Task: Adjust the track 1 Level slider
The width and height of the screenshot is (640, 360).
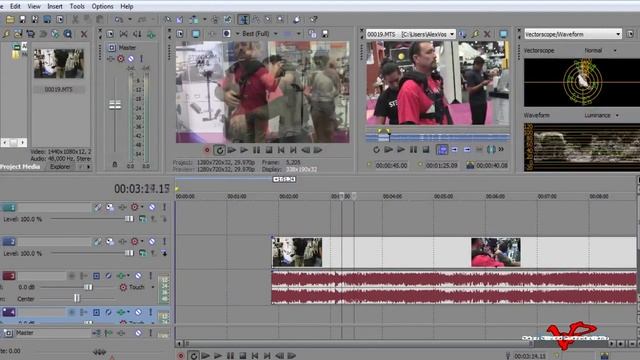Action: click(x=129, y=219)
